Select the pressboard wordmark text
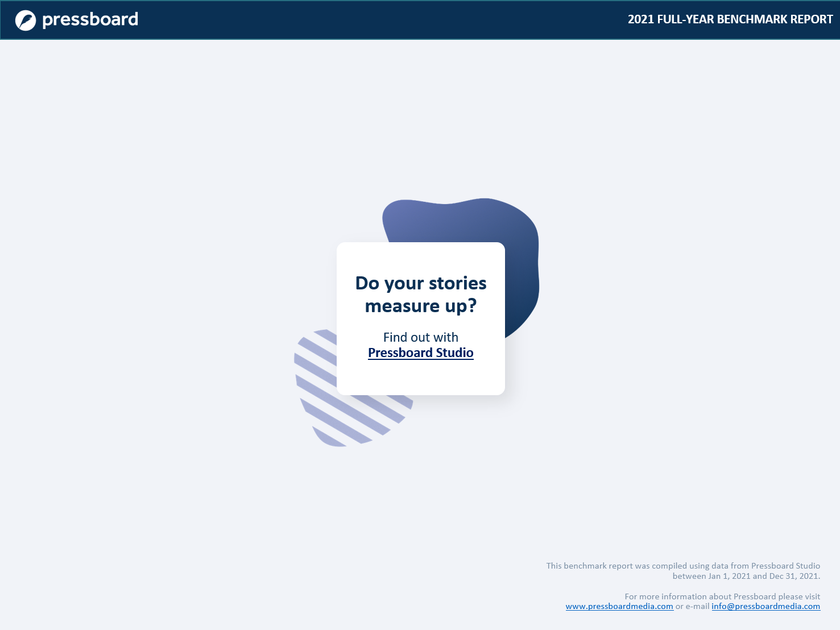The image size is (840, 630). pos(91,19)
